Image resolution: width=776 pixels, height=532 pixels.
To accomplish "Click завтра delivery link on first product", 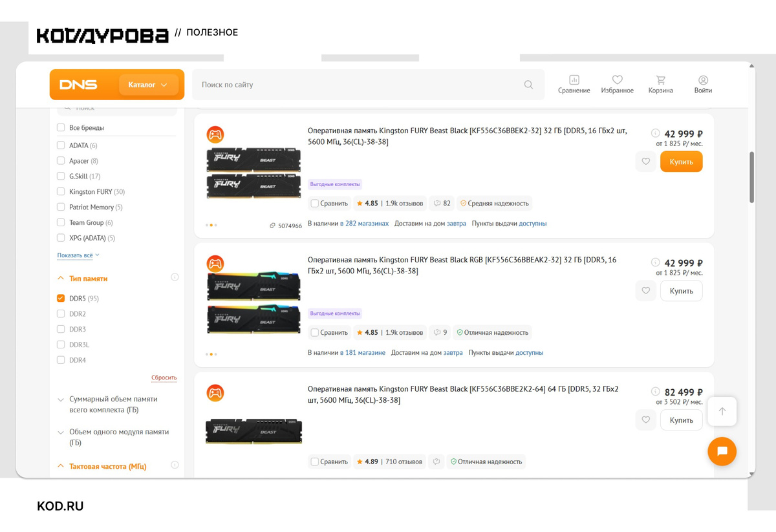I will tap(456, 224).
